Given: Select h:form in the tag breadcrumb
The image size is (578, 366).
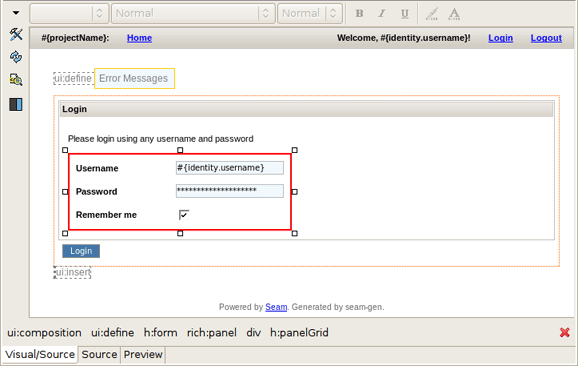Looking at the screenshot, I should coord(160,333).
